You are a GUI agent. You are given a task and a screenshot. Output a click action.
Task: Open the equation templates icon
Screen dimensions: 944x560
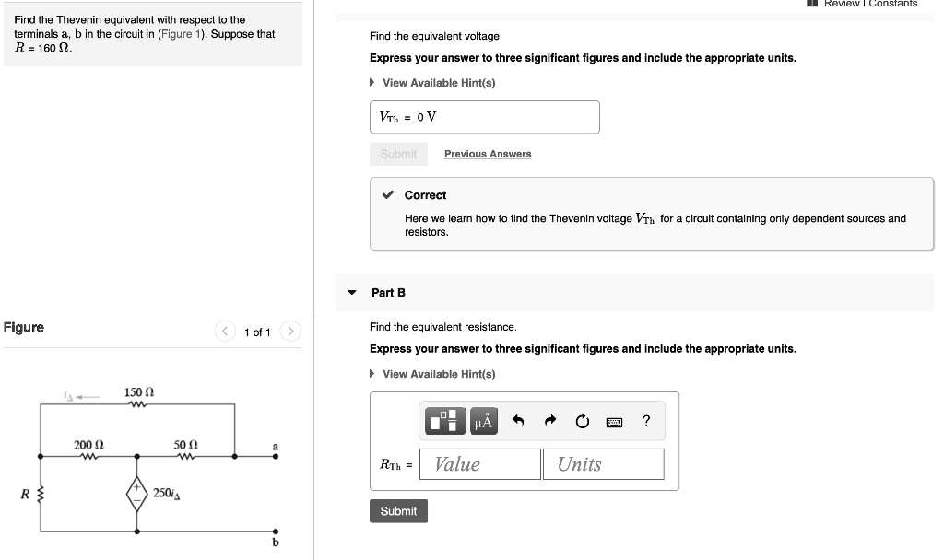tap(443, 421)
